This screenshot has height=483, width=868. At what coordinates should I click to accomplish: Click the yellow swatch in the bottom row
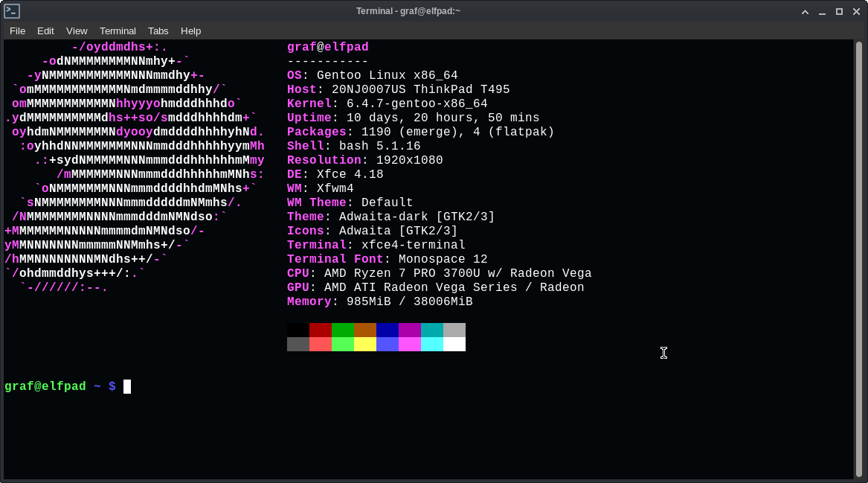point(365,344)
